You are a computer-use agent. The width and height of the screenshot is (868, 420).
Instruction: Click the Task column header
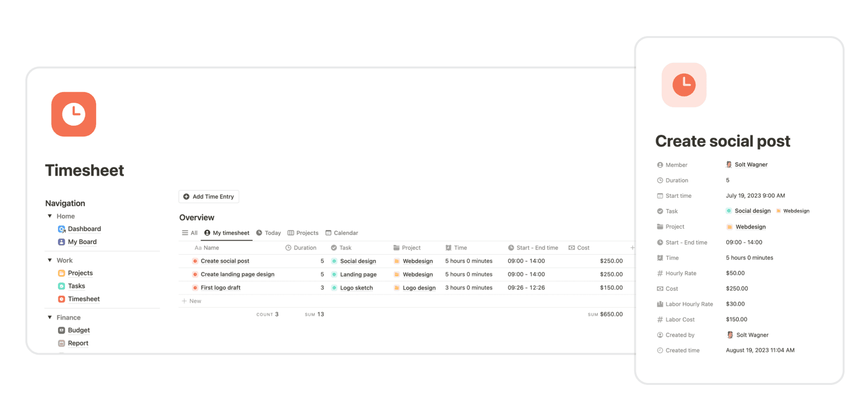pos(341,248)
